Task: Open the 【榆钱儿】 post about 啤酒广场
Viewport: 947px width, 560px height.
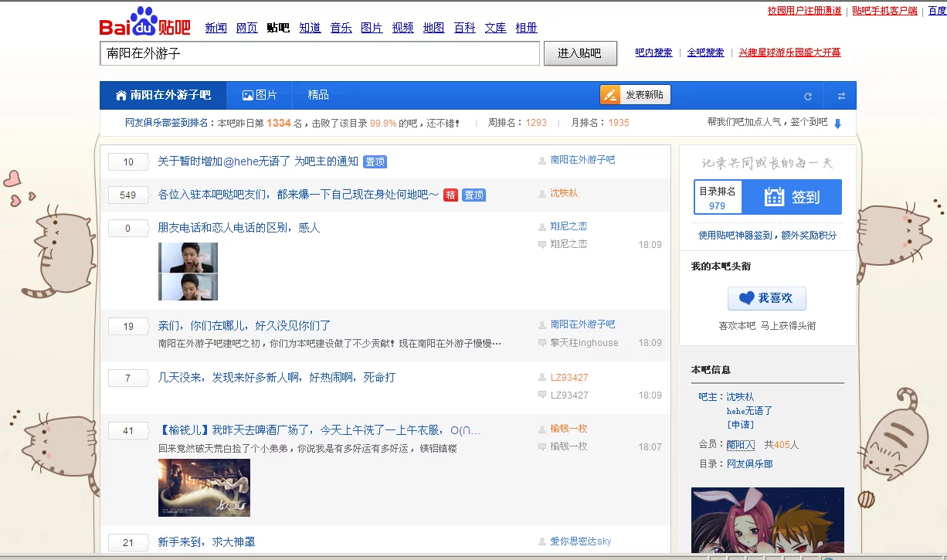Action: pos(319,430)
